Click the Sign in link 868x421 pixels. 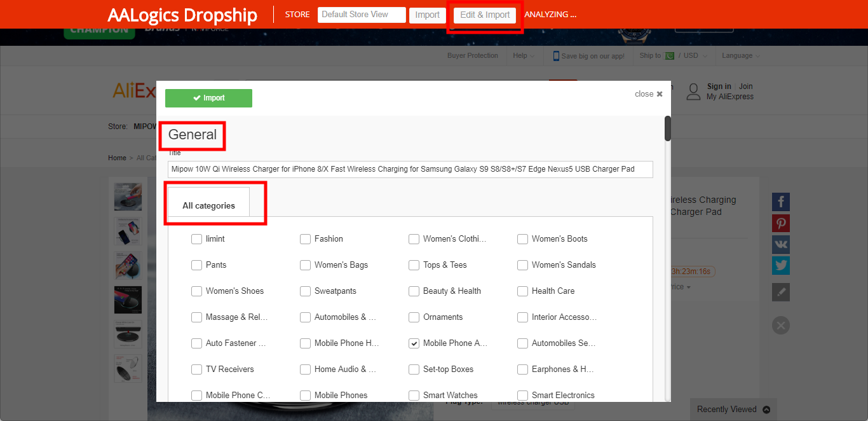[x=719, y=86]
